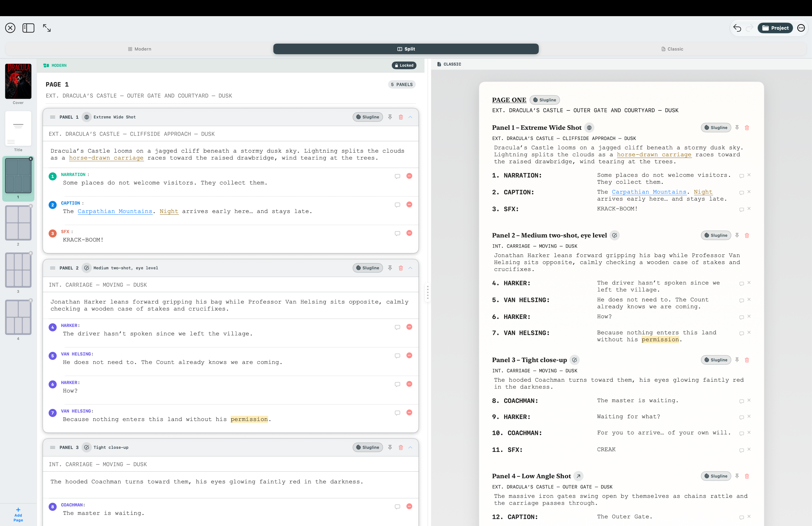Toggle Slugline for Classic Panel 3

(716, 360)
